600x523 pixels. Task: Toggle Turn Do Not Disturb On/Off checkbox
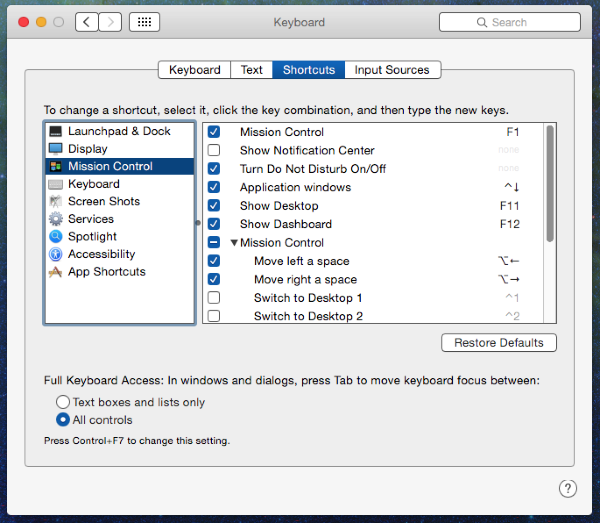tap(214, 168)
